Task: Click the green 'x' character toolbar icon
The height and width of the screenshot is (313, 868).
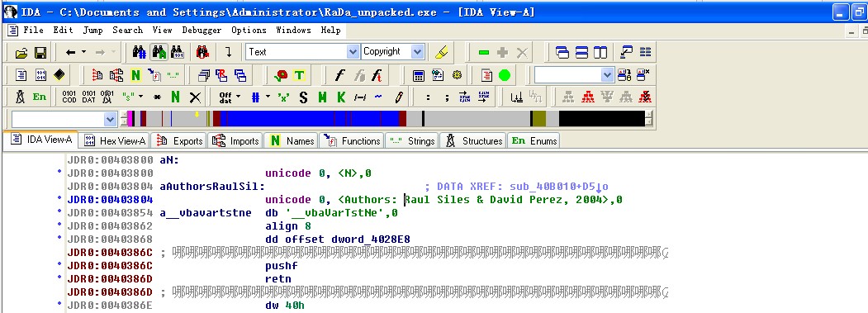Action: pos(283,97)
